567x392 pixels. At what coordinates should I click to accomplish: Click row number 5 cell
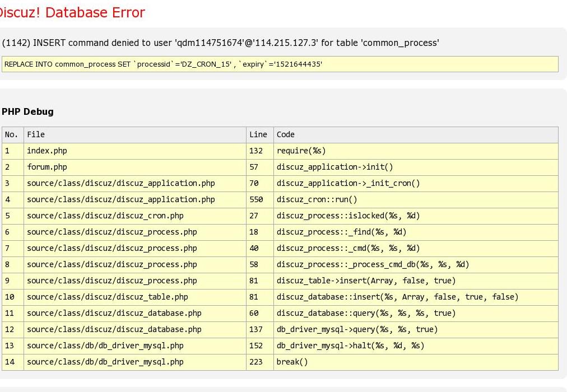pyautogui.click(x=13, y=216)
